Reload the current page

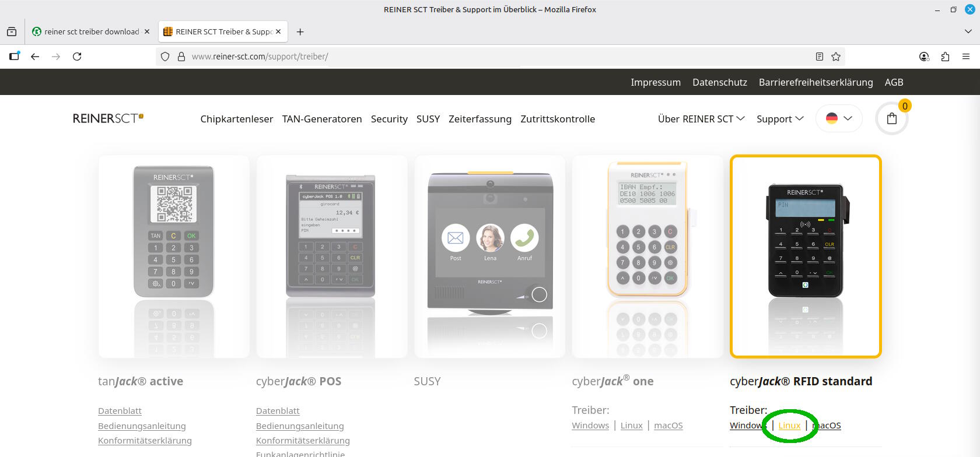pyautogui.click(x=77, y=57)
